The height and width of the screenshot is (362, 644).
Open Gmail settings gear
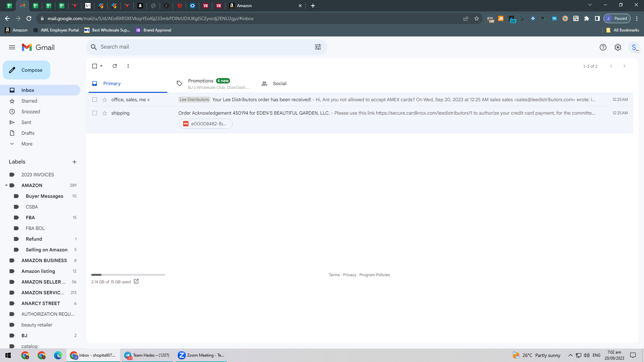coord(618,47)
